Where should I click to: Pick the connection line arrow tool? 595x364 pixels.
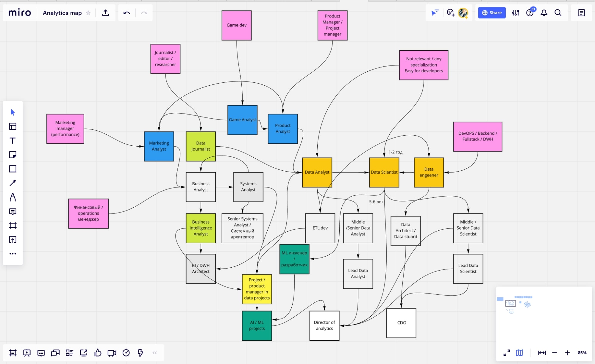tap(13, 183)
